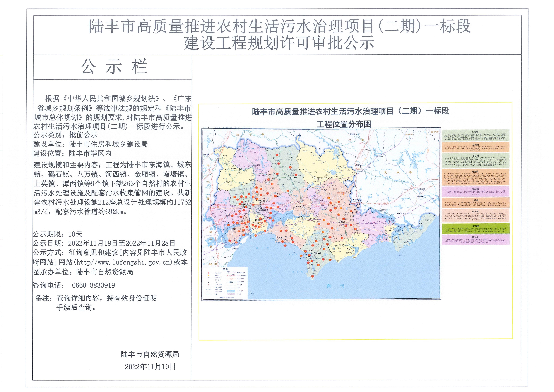Click the 南海 label on the map

pyautogui.click(x=335, y=286)
